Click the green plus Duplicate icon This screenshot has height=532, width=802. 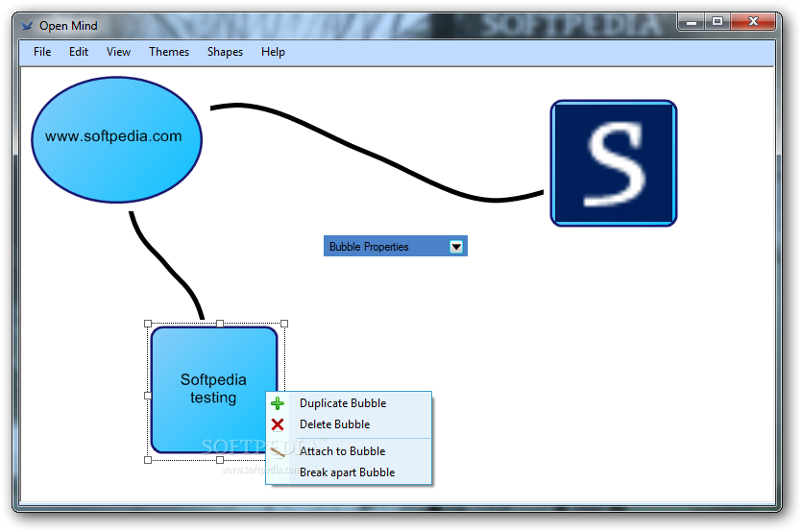[278, 403]
